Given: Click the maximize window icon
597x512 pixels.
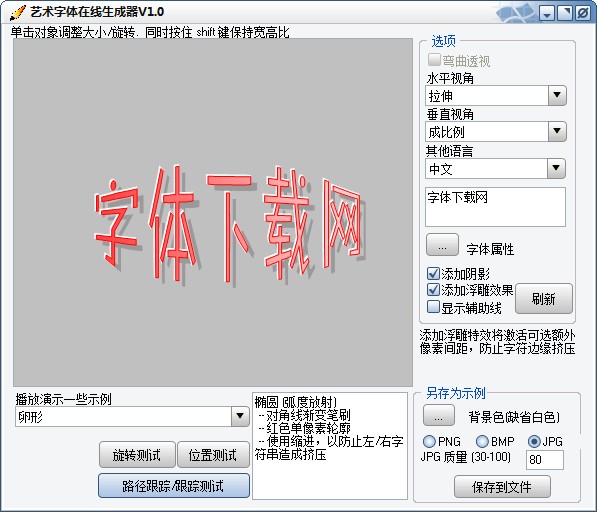Looking at the screenshot, I should pyautogui.click(x=565, y=13).
